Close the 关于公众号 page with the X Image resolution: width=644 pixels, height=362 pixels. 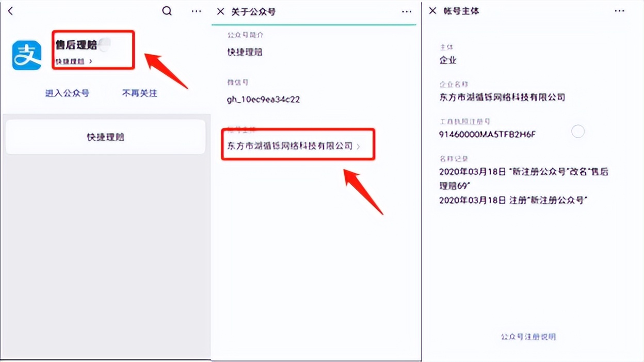[x=220, y=11]
